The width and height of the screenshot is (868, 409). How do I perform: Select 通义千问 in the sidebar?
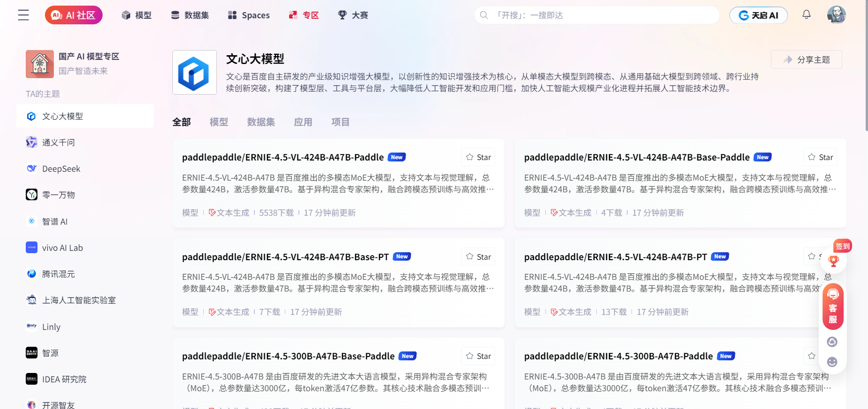click(x=85, y=142)
